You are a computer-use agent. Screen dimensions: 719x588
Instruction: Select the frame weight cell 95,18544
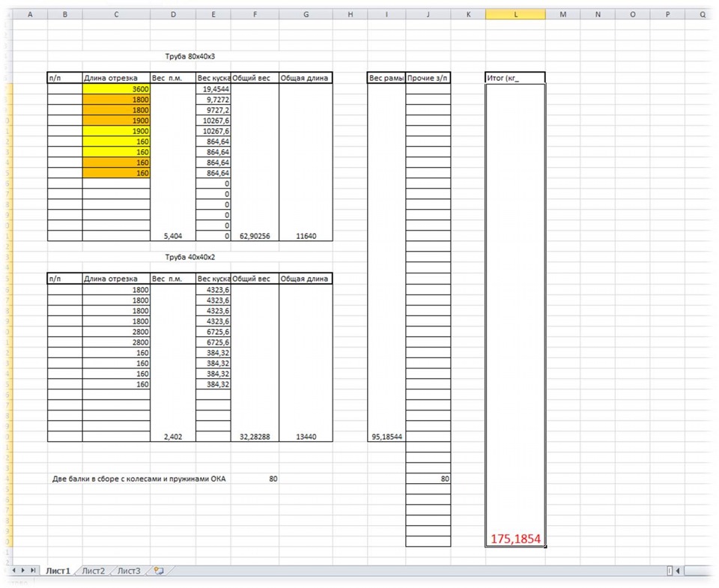click(386, 437)
